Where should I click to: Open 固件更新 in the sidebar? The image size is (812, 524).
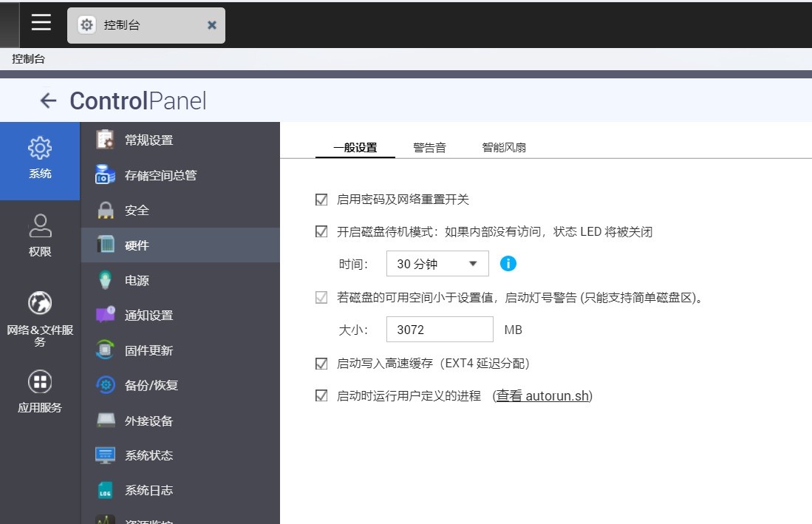coord(148,350)
